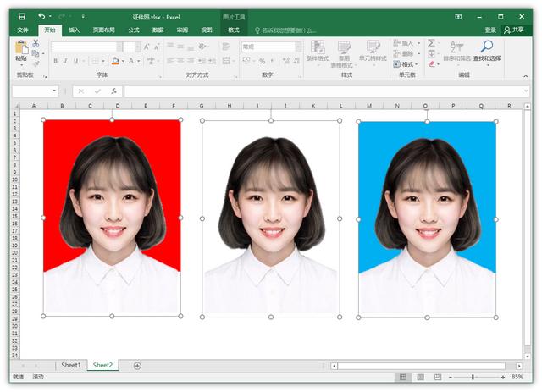Click the Center alignment icon
Screen dimensions: 542x392
tap(180, 61)
